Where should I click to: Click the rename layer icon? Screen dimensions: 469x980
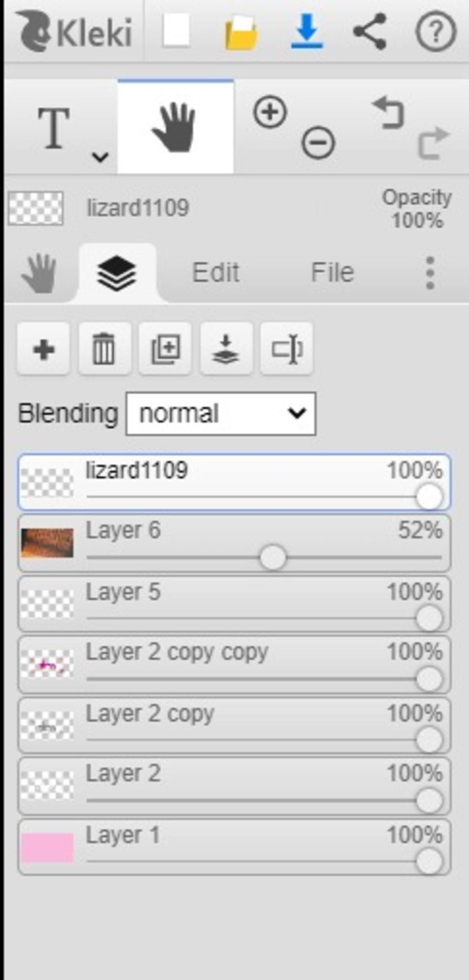[287, 349]
